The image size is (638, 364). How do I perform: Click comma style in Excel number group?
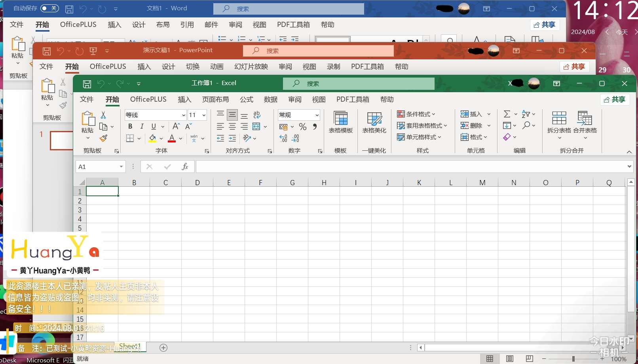(315, 127)
